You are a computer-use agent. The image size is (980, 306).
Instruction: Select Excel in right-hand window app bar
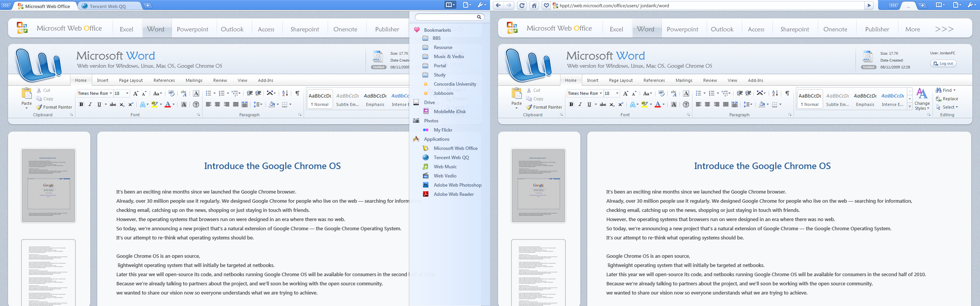[616, 29]
